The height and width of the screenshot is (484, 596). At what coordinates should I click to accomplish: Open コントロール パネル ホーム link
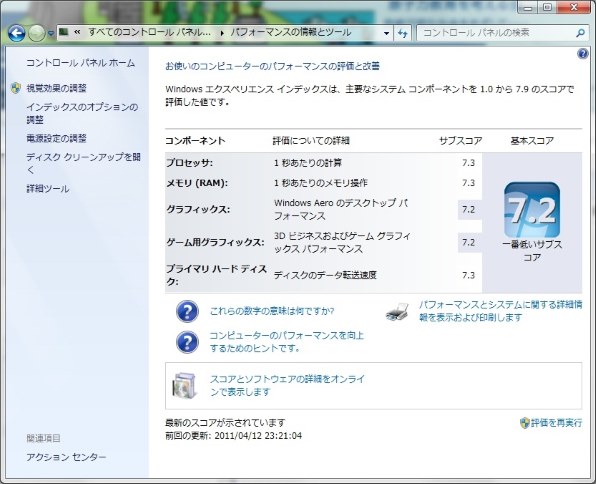[x=80, y=63]
